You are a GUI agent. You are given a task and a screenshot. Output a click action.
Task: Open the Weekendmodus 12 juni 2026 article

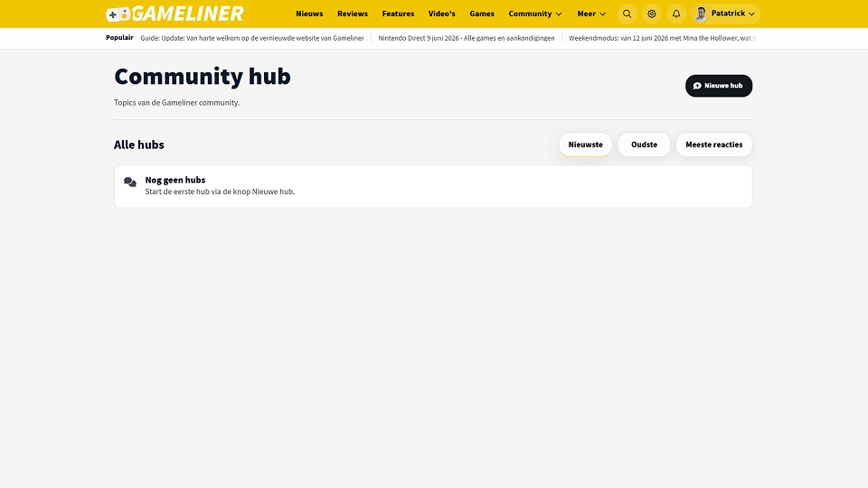click(x=662, y=38)
